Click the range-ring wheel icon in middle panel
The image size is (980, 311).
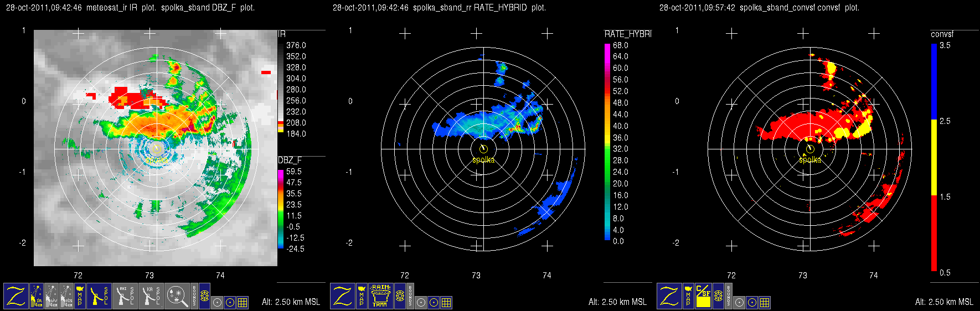[400, 296]
